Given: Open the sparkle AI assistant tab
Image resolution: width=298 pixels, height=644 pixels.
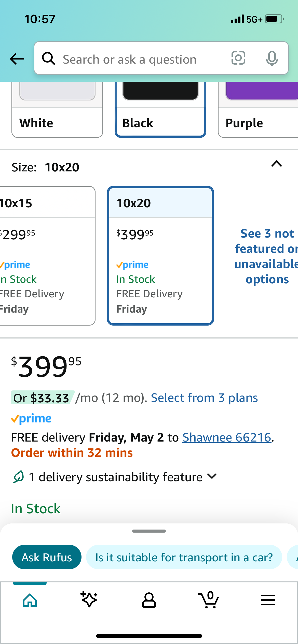Looking at the screenshot, I should 89,600.
